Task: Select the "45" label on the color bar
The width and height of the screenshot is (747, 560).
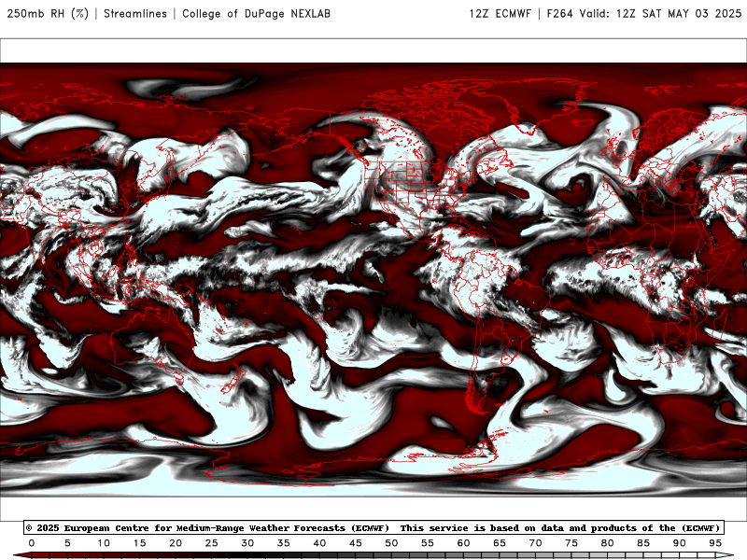Action: [x=356, y=543]
